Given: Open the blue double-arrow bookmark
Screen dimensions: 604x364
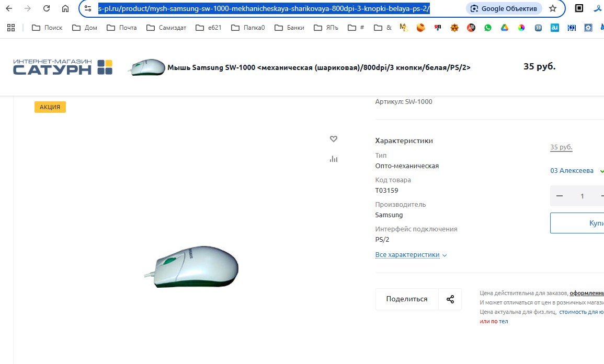Looking at the screenshot, I should click(538, 27).
